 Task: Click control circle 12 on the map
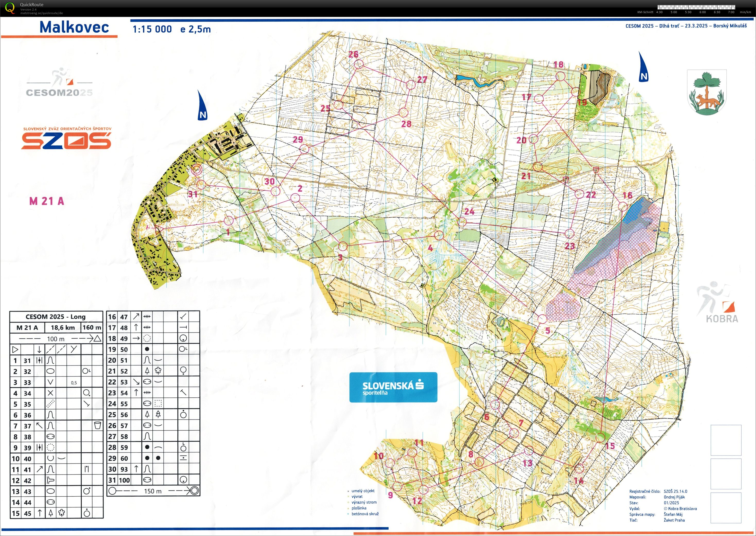(x=423, y=489)
